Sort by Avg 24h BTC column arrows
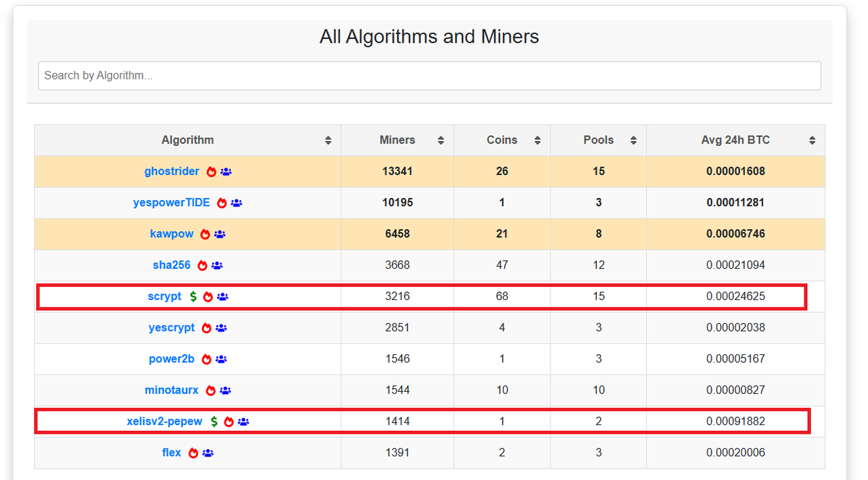The height and width of the screenshot is (480, 868). click(812, 140)
